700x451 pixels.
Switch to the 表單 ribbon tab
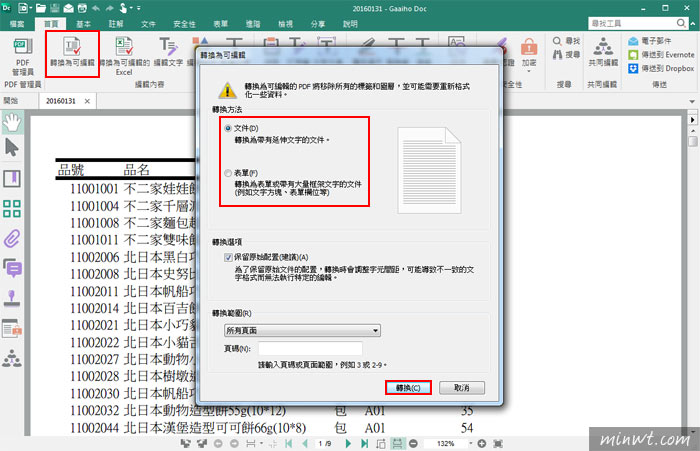point(221,24)
